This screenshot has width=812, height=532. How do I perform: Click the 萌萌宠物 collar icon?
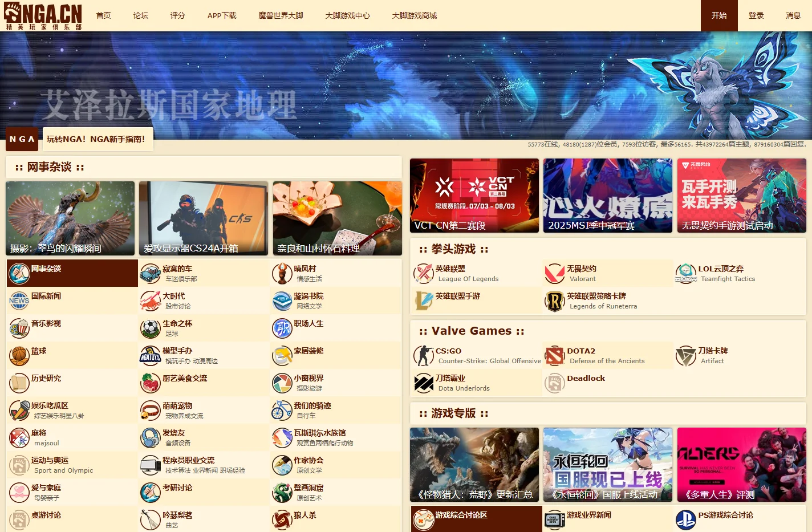pyautogui.click(x=151, y=410)
